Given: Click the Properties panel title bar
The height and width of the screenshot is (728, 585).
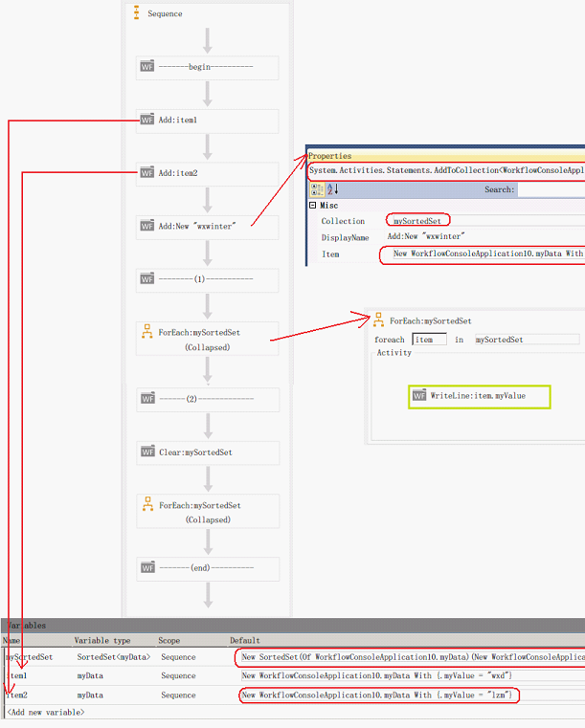Looking at the screenshot, I should point(446,156).
